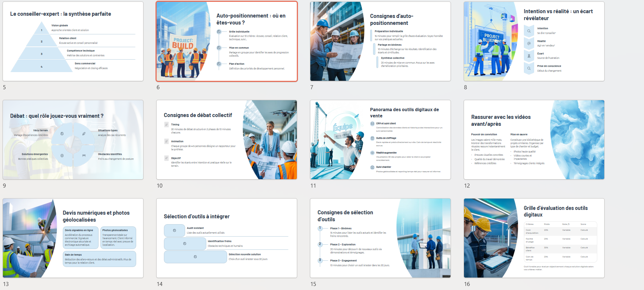Click the icon box beside 'Sélection nouvelle solution'
Screen dimensions: 644x290
(x=195, y=257)
